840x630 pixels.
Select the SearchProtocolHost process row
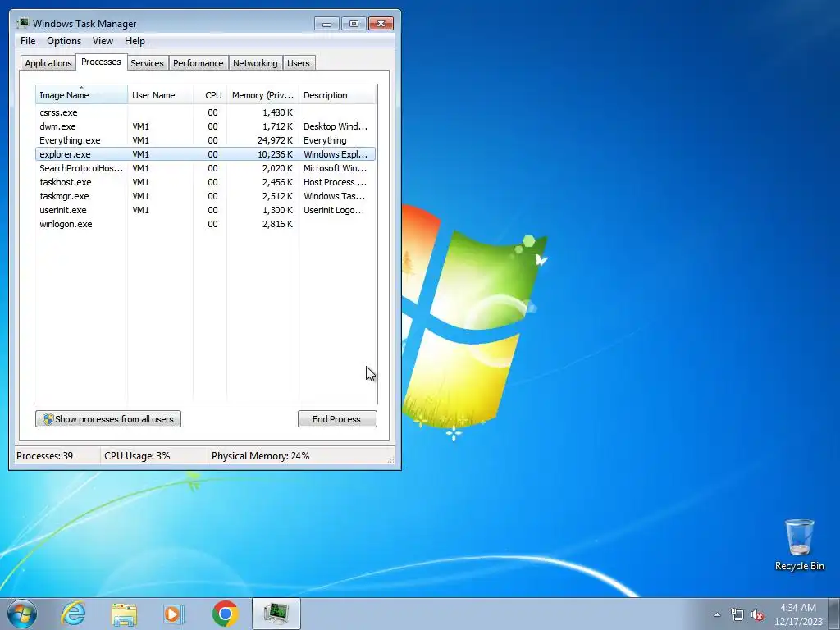click(205, 168)
